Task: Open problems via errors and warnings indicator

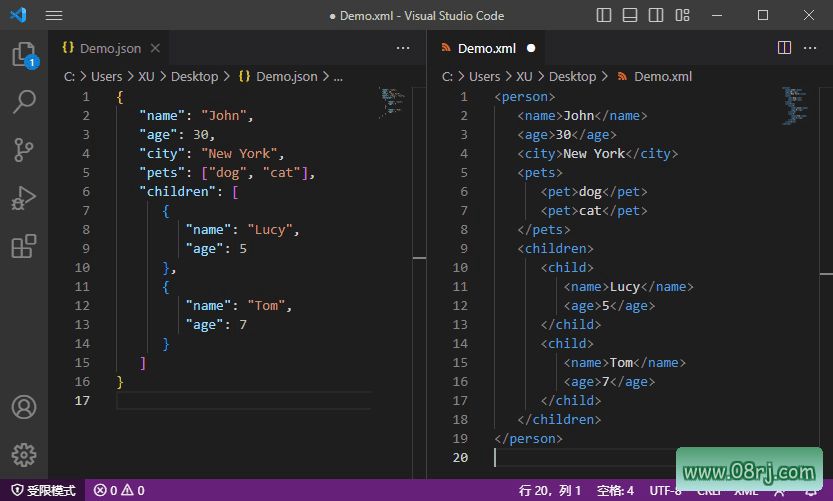Action: point(120,490)
